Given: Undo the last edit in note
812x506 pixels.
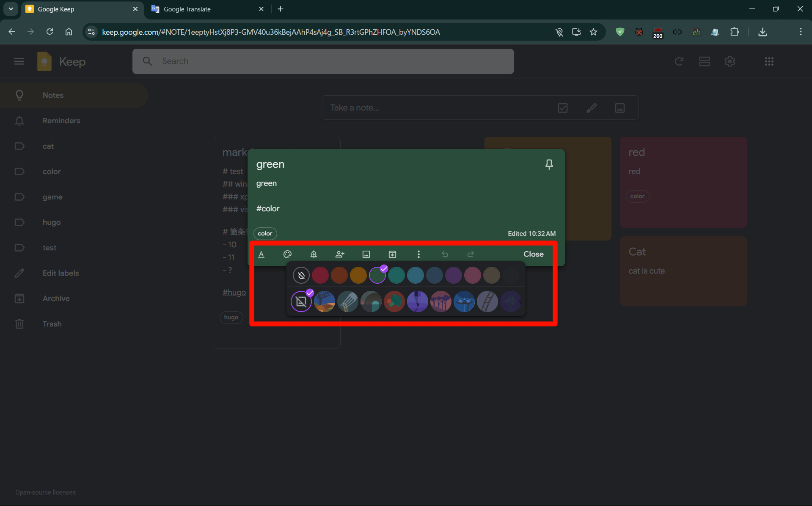Looking at the screenshot, I should 445,254.
